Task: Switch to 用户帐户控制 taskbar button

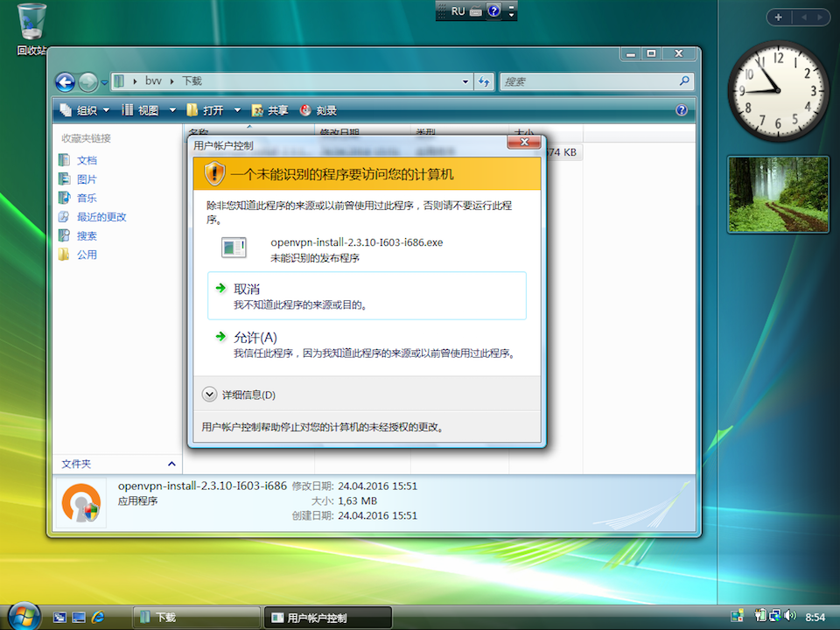Action: 328,617
